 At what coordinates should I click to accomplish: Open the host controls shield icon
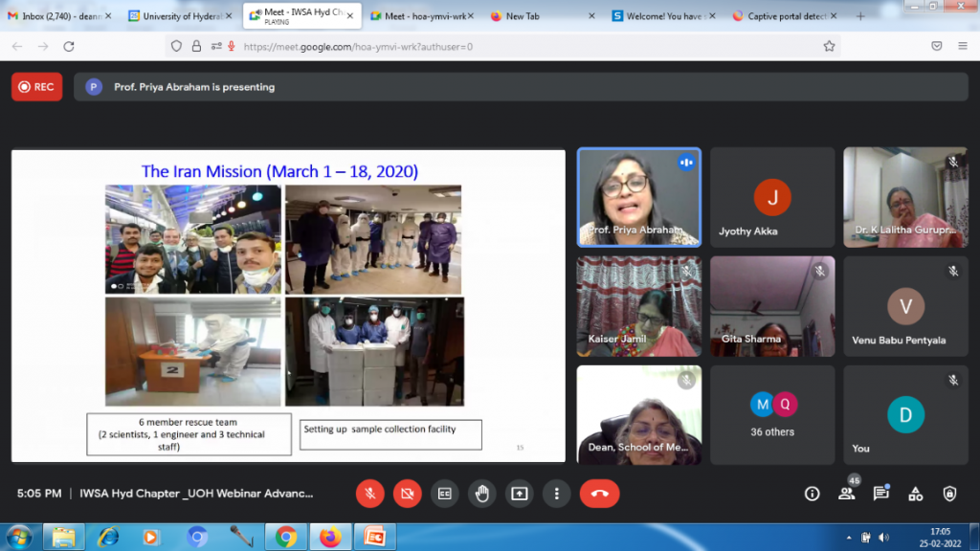coord(949,494)
